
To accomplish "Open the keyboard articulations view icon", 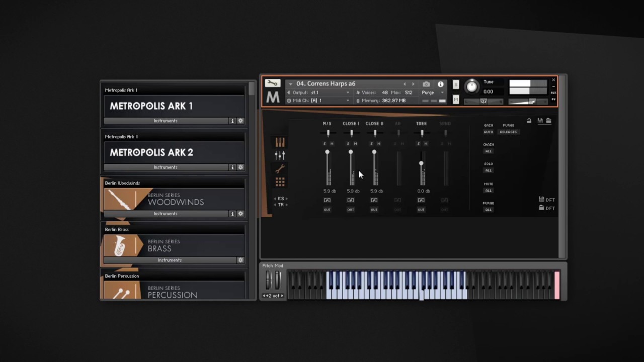I will point(280,143).
